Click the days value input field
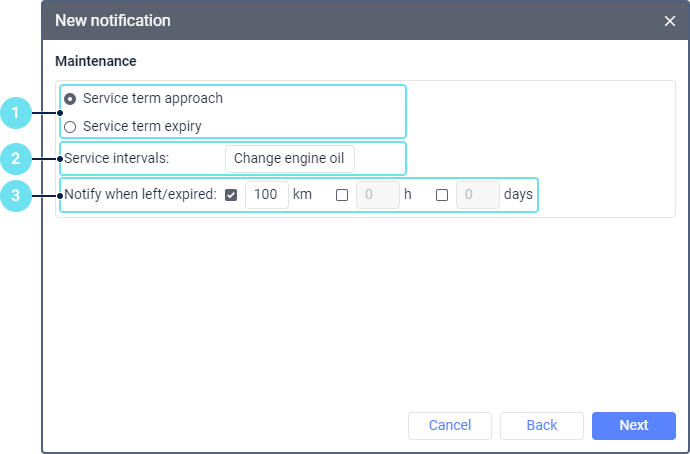 point(477,195)
